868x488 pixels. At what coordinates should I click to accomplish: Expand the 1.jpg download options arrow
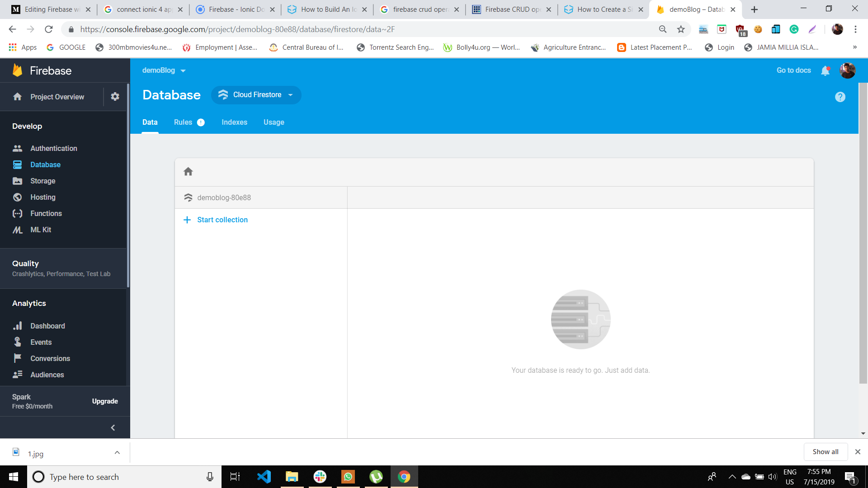pos(117,452)
